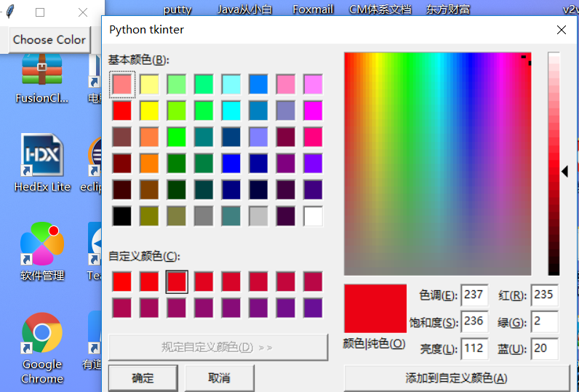Click the 绿(G) green field showing 2

pos(544,321)
